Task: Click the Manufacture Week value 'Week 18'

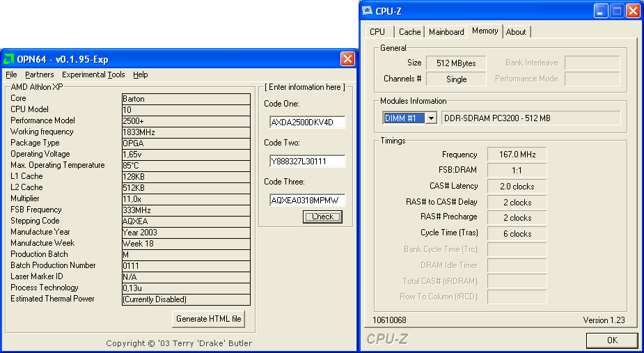Action: pyautogui.click(x=186, y=243)
